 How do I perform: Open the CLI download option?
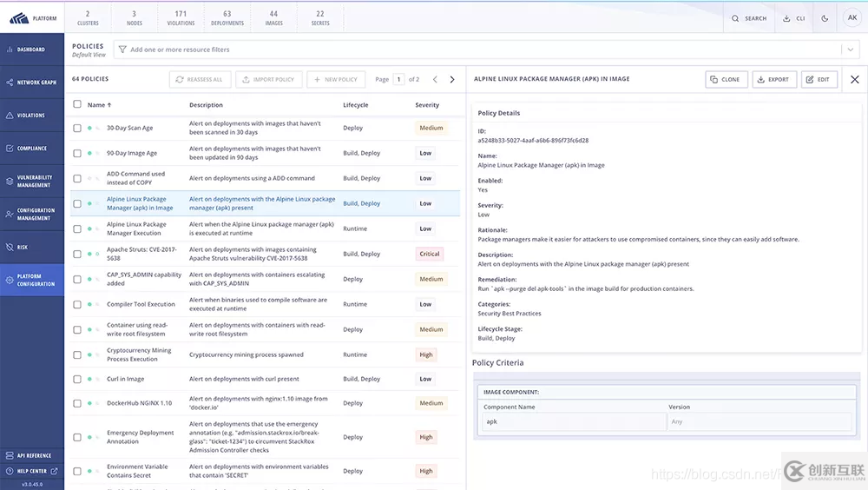(x=793, y=17)
